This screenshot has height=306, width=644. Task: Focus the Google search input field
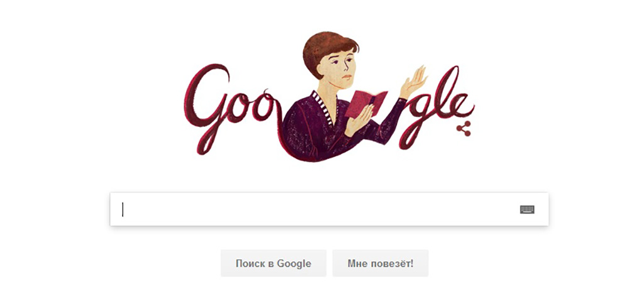pos(329,209)
